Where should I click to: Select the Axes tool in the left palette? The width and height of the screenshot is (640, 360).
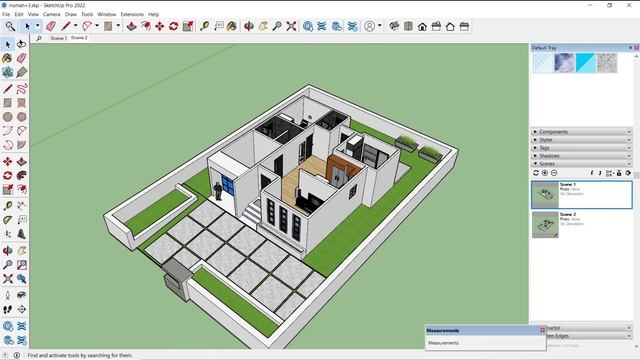pos(7,234)
